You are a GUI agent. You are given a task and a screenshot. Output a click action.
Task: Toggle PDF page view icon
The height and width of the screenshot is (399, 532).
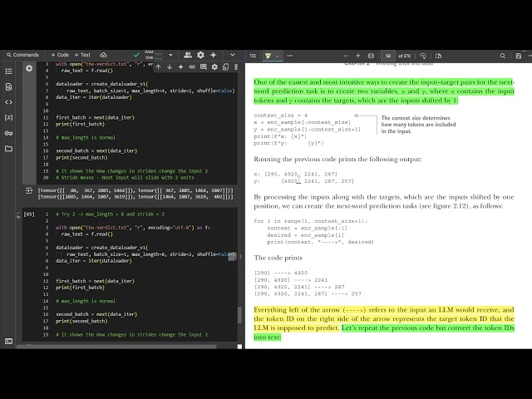coord(438,56)
